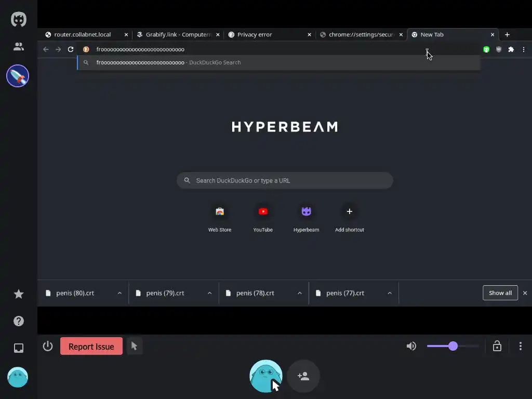Screen dimensions: 532x399
Task: Open the session options vertical dots menu
Action: pyautogui.click(x=521, y=346)
